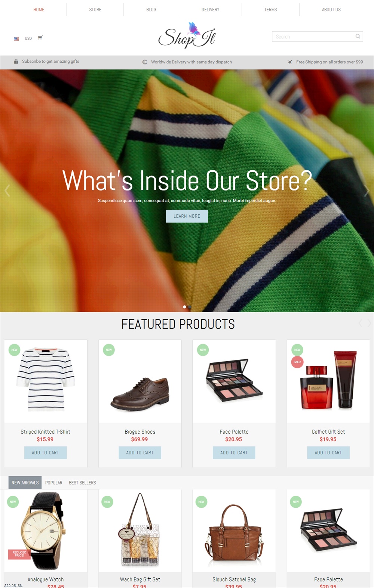Open the USD currency selector

click(28, 38)
